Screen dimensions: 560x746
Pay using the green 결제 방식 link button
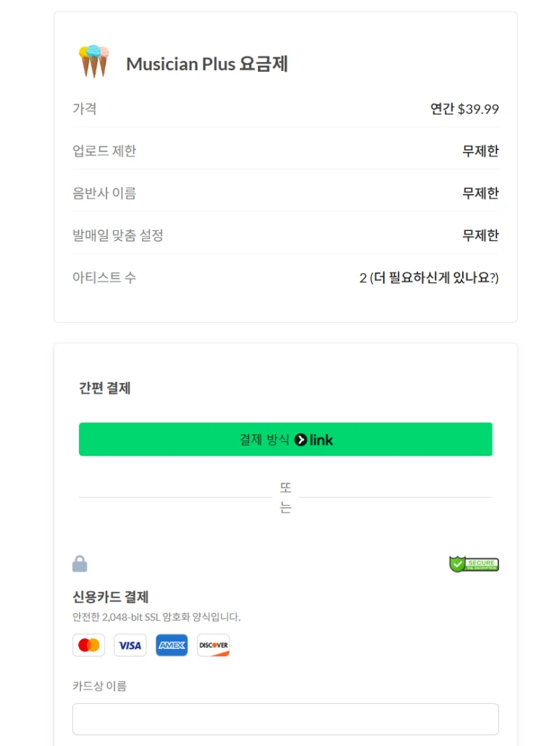click(285, 439)
